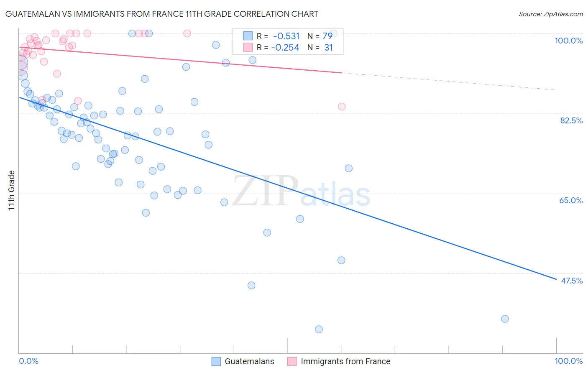The image size is (588, 373).
Task: Select the Immigrants from France legend label
Action: click(x=345, y=361)
